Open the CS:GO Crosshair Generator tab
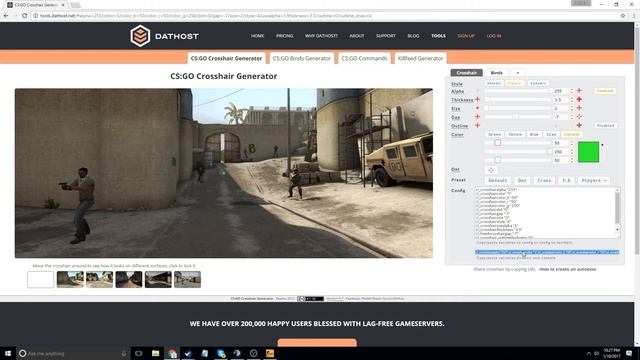Image resolution: width=640 pixels, height=360 pixels. point(227,58)
